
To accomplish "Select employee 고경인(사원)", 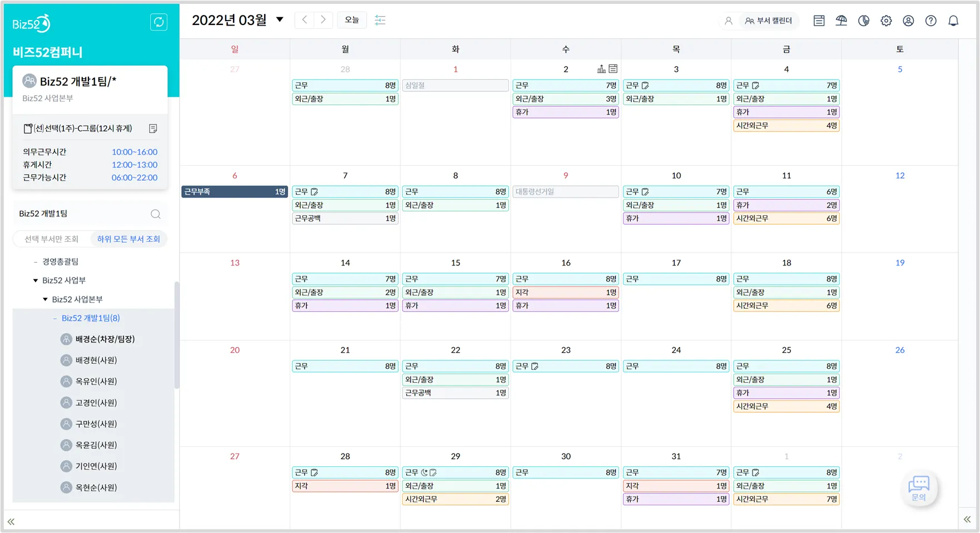I will (x=96, y=403).
